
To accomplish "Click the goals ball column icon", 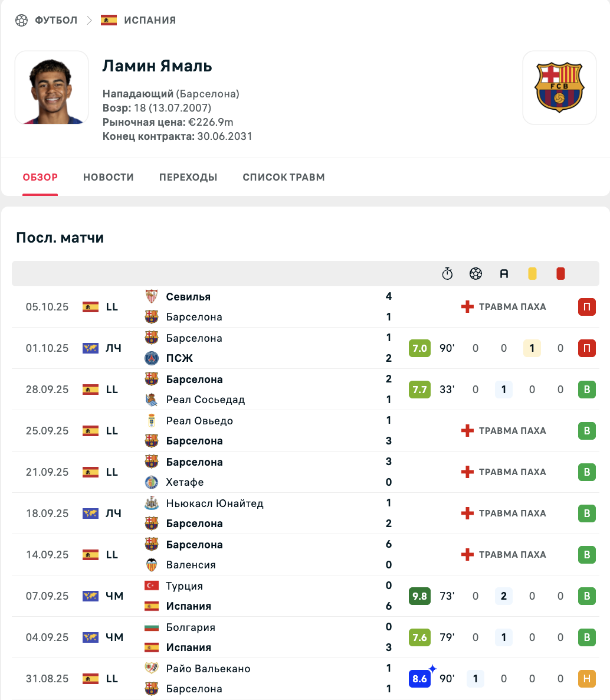I will point(475,274).
